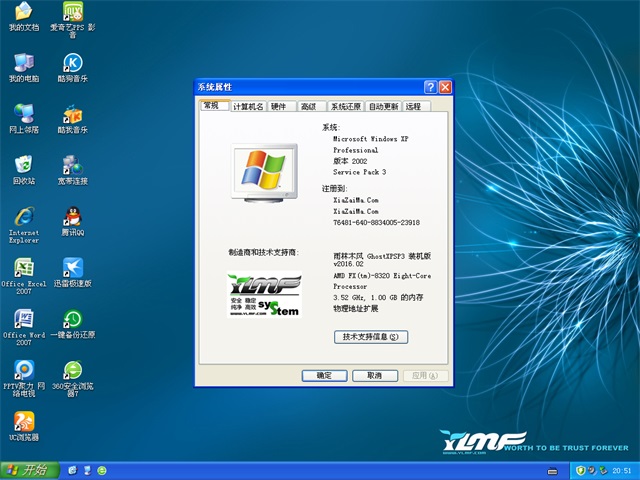The image size is (640, 480).
Task: Open 腾讯QQ penguin icon
Action: pos(72,217)
